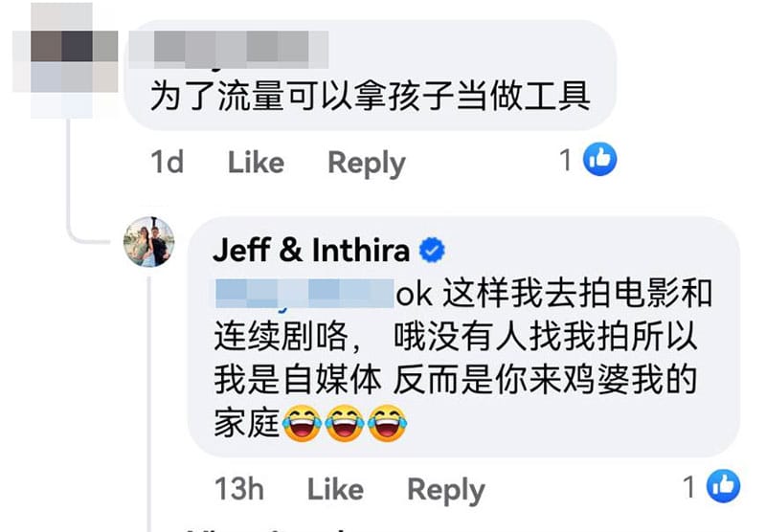
Task: Click the comment text 为了流量可以拿孩子当做工具
Action: click(x=371, y=96)
